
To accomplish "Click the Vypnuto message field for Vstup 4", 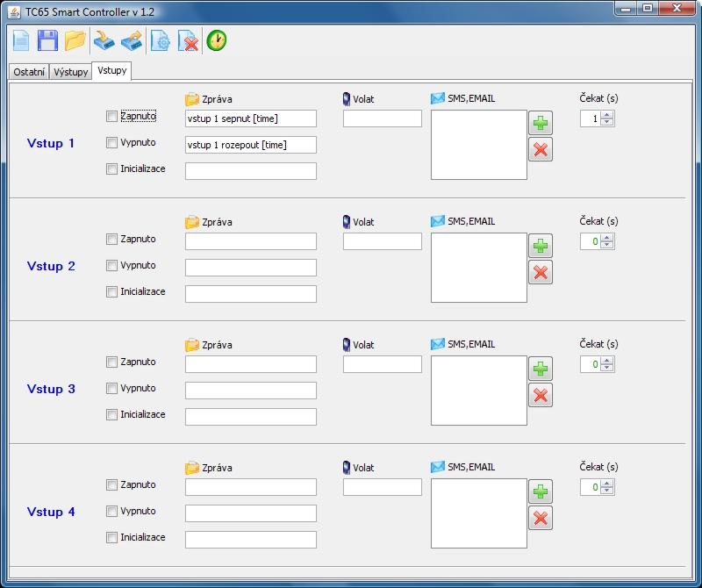I will [x=251, y=513].
